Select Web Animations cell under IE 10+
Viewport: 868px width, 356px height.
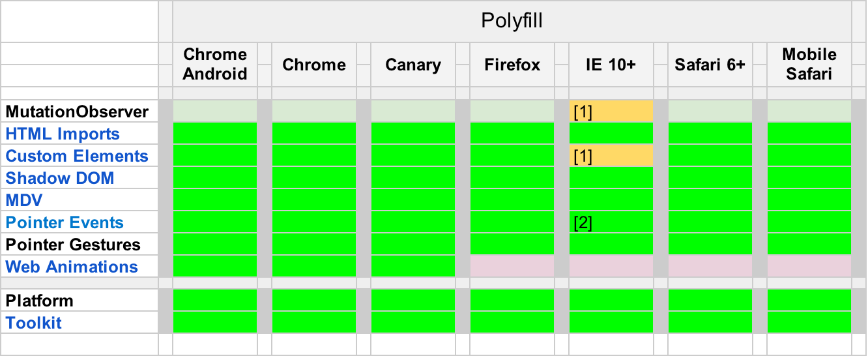(x=611, y=266)
